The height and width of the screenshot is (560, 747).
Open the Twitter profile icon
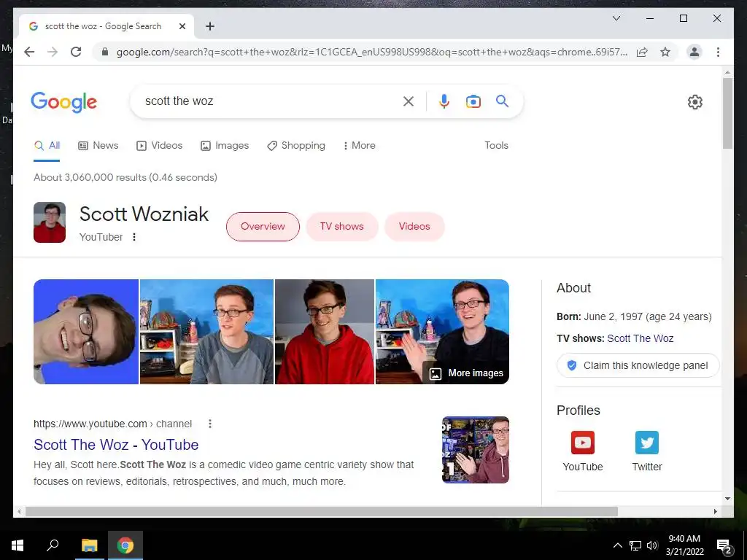[x=647, y=443]
